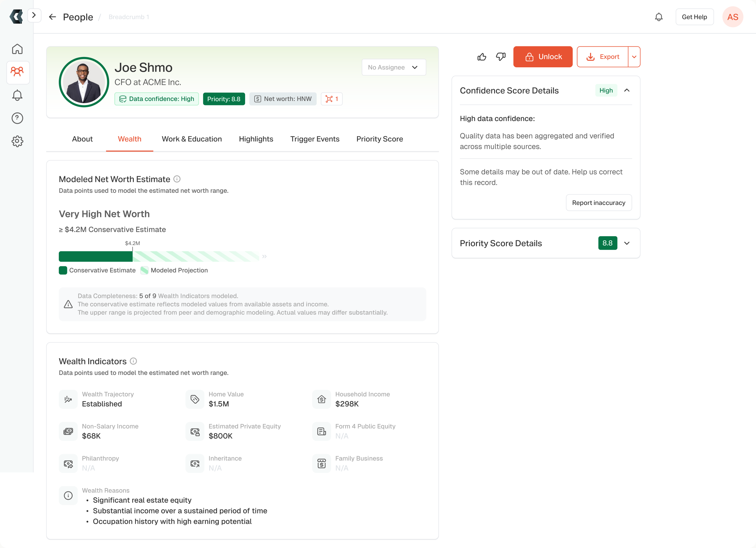Image resolution: width=756 pixels, height=548 pixels.
Task: Open the Home icon in sidebar
Action: click(x=17, y=49)
